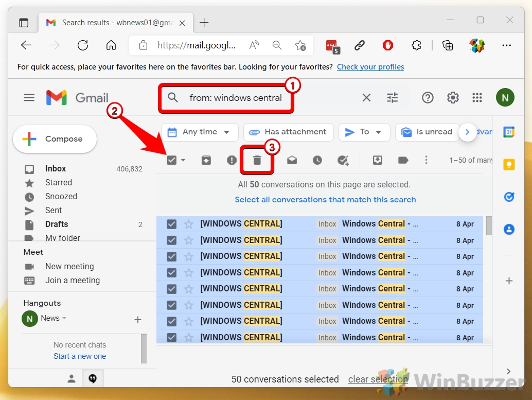Star the first Windows Central email
Viewport: 532px width, 400px height.
point(189,224)
